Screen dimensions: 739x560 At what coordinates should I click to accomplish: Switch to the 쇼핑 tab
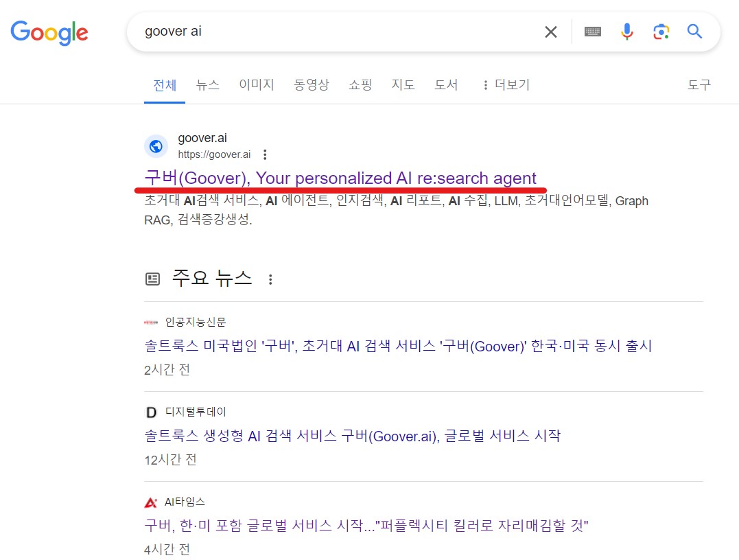360,85
